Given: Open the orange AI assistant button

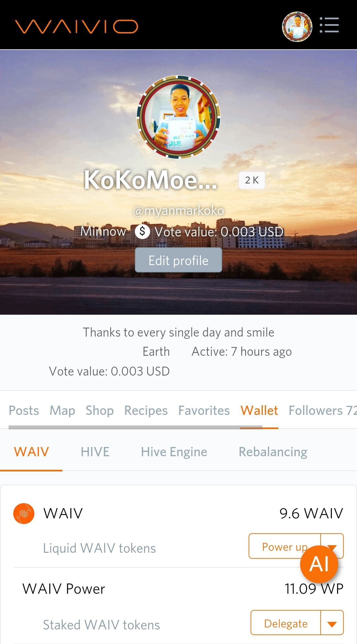Looking at the screenshot, I should [x=319, y=564].
